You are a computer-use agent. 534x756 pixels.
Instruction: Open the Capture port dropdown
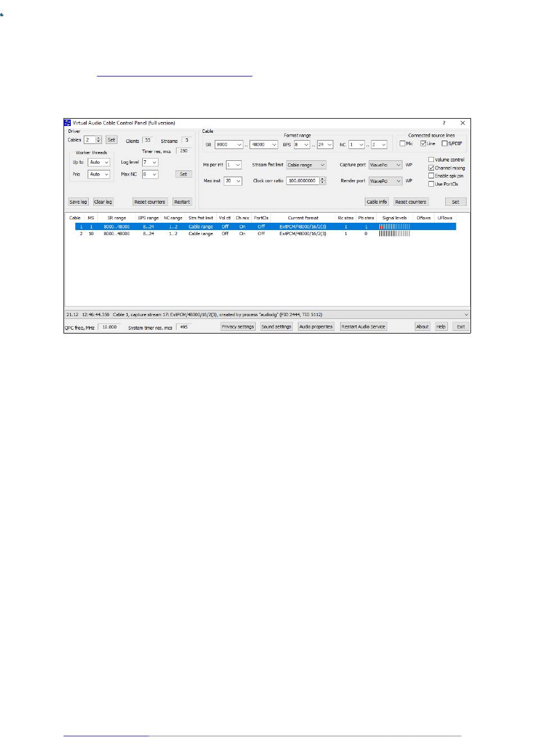pyautogui.click(x=386, y=165)
